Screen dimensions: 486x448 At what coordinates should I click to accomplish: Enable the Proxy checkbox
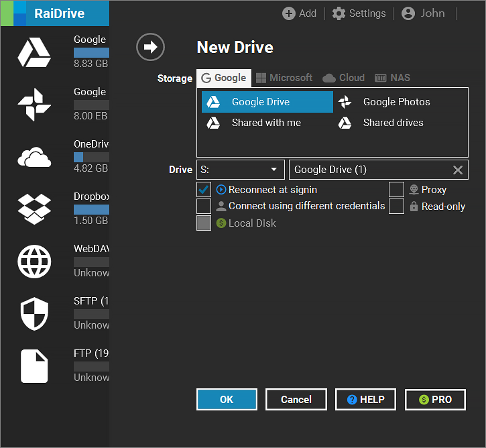396,189
